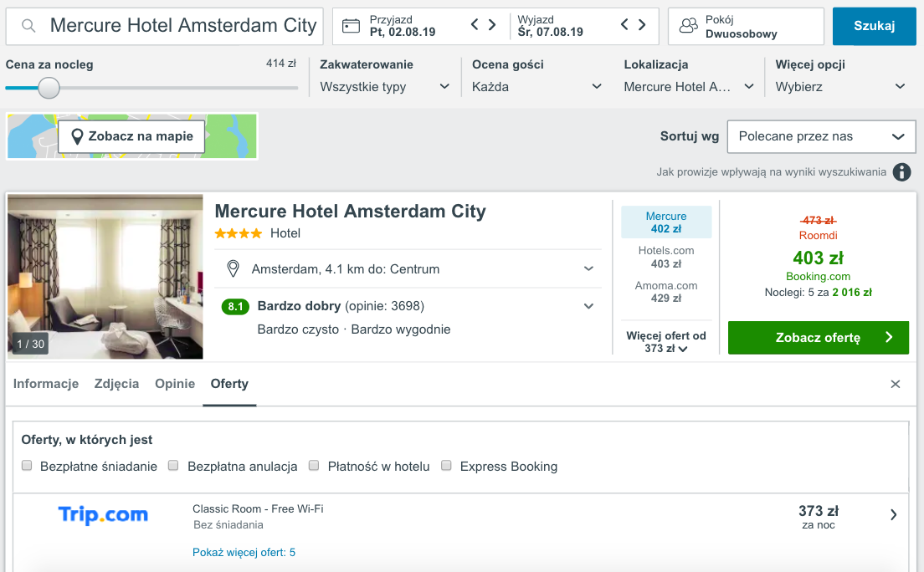The width and height of the screenshot is (924, 572).
Task: Expand the Bardzo dobry reviews chevron
Action: [588, 306]
